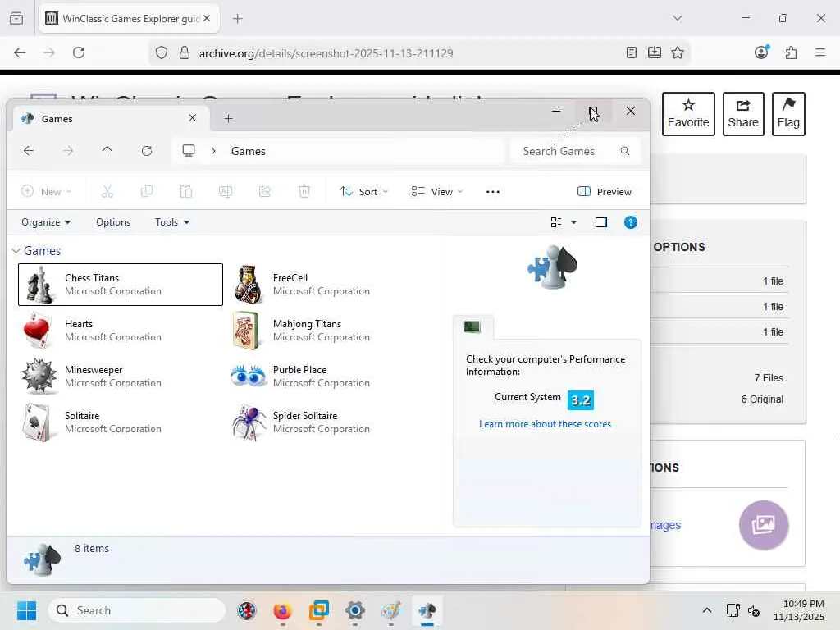
Task: Open the blue help question icon
Action: 631,222
